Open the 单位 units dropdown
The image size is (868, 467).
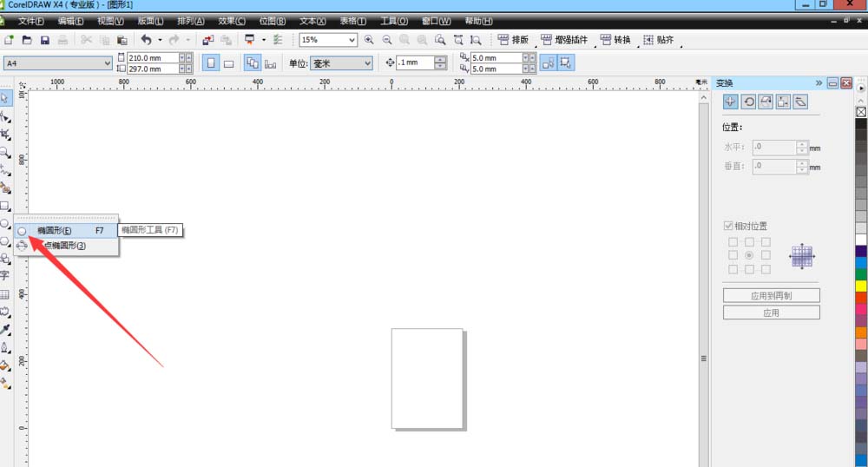click(367, 63)
